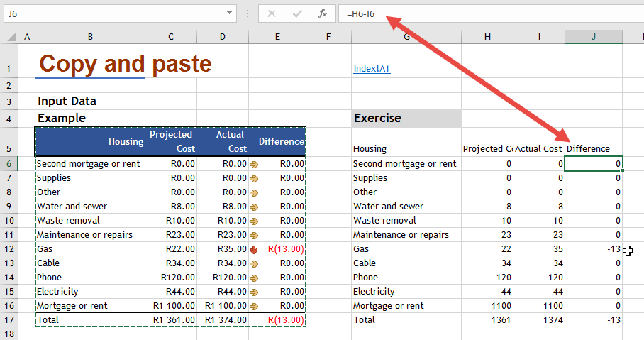Select column E header
The width and height of the screenshot is (644, 340).
pos(277,37)
